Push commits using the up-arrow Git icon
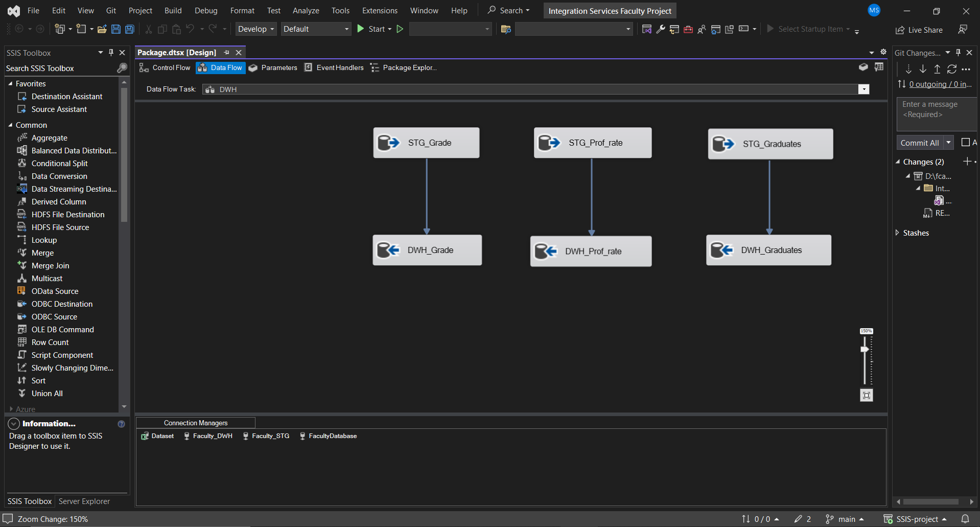The height and width of the screenshot is (527, 980). pos(937,69)
